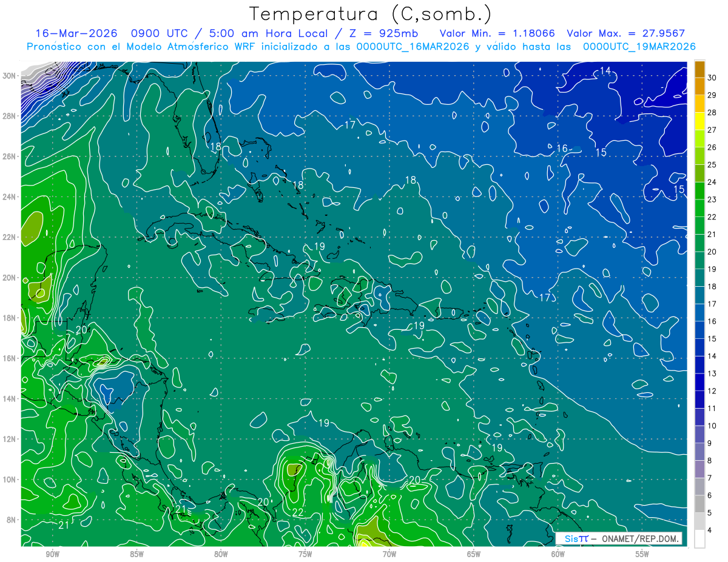Click the 55W longitude label
Image resolution: width=728 pixels, height=562 pixels.
click(x=642, y=554)
